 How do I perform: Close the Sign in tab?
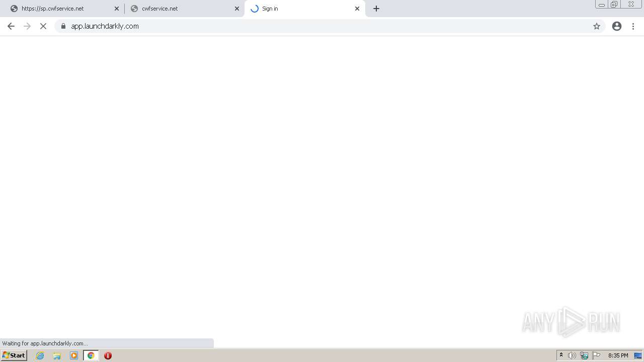[x=357, y=9]
